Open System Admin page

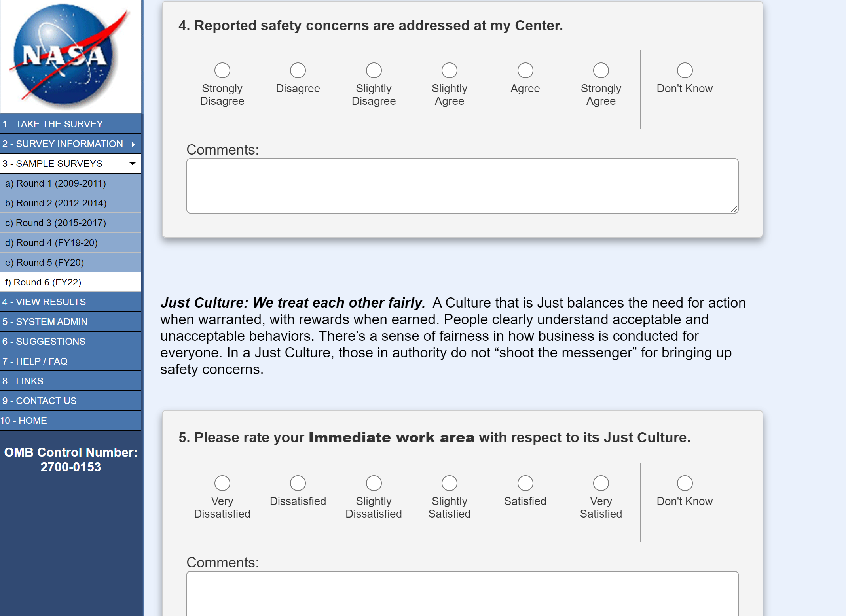pos(45,322)
